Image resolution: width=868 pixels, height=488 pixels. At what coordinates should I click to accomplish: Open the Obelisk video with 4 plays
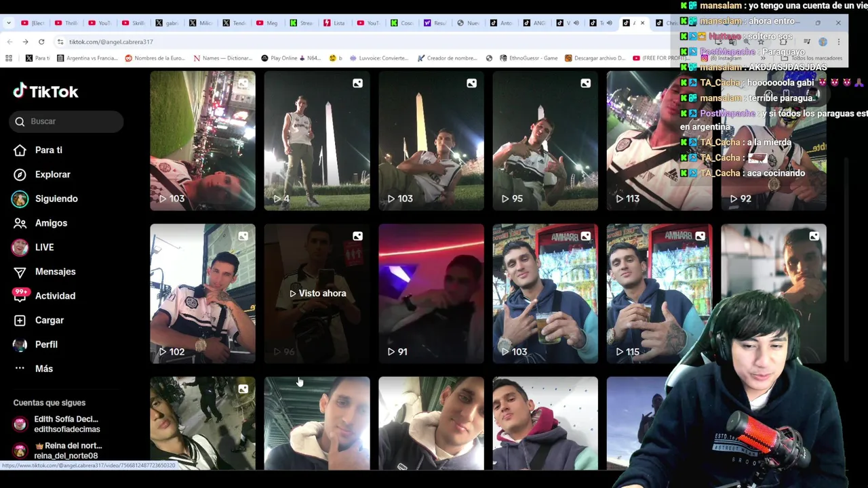tap(317, 140)
